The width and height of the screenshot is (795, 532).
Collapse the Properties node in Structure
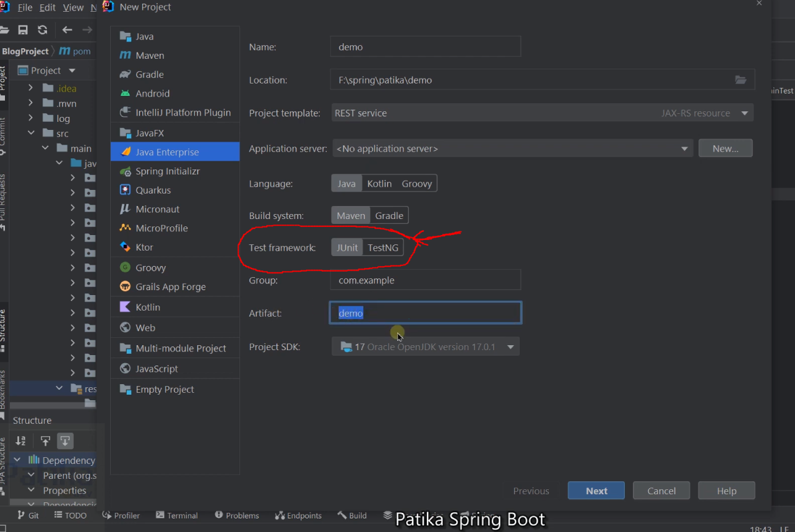(x=32, y=490)
